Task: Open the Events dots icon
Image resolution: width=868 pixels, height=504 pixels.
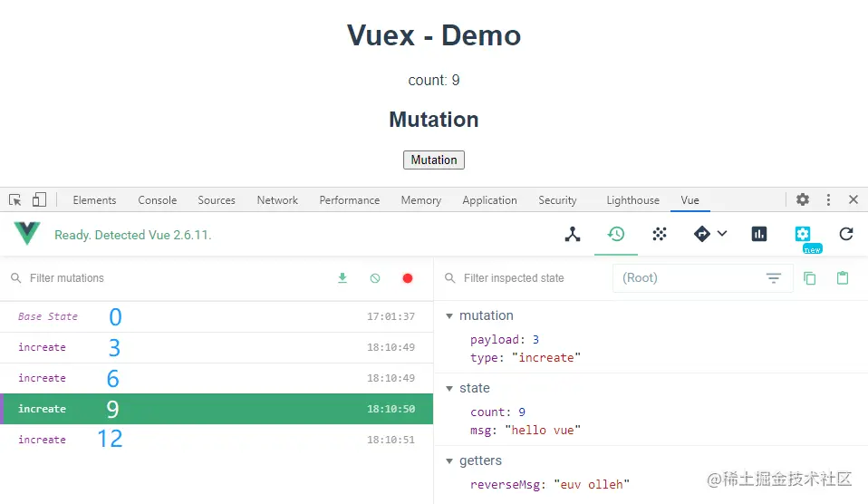Action: [660, 234]
